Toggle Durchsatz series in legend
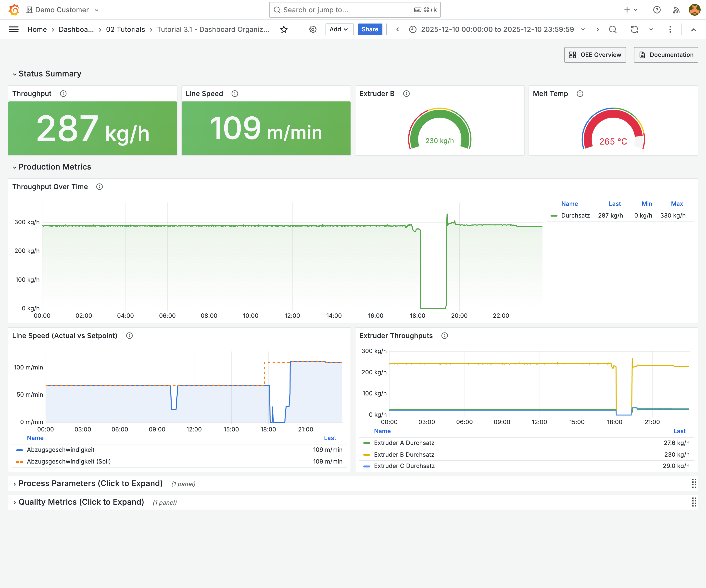 575,215
